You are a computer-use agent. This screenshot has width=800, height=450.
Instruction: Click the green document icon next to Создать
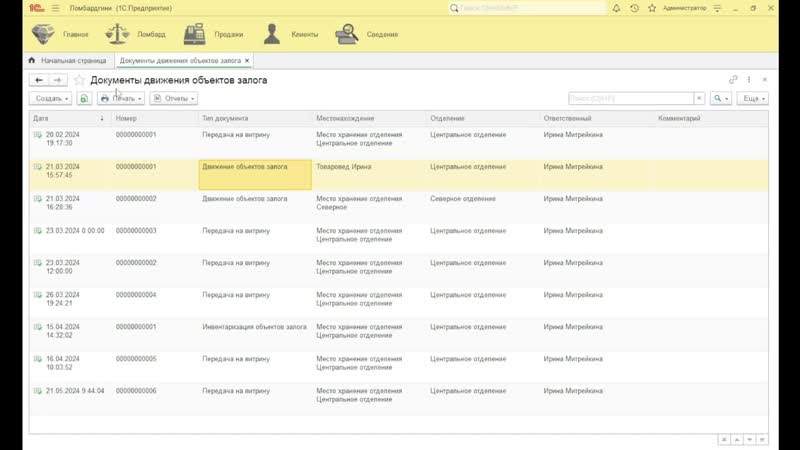tap(84, 99)
